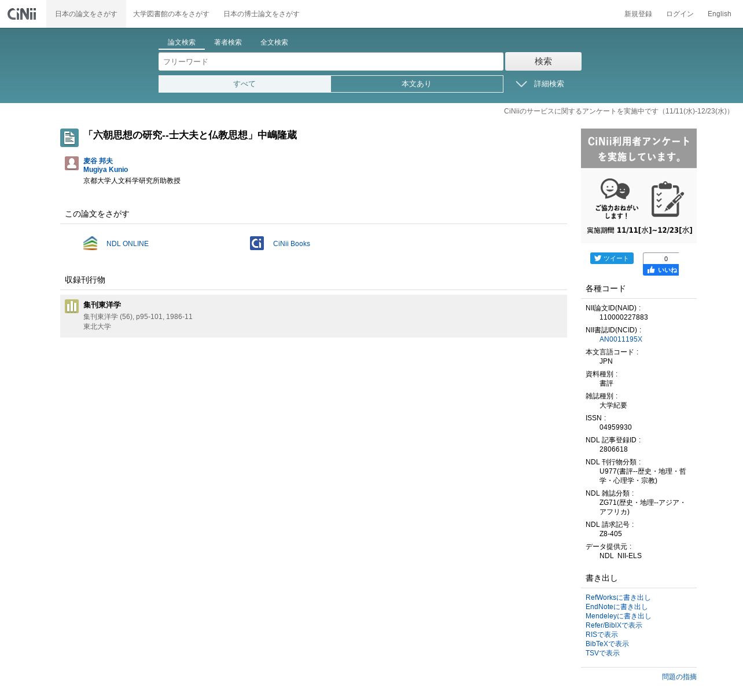Click the affiliation text 京都大学人文科学研究所助教授

point(132,181)
